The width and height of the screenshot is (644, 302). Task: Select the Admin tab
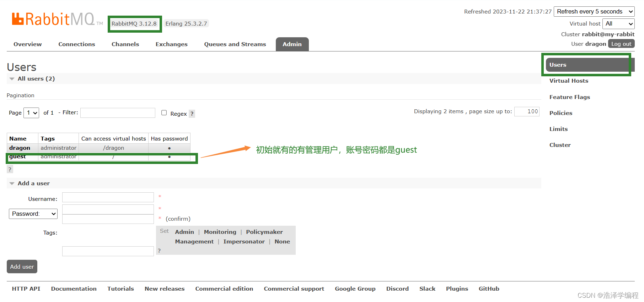click(x=292, y=44)
